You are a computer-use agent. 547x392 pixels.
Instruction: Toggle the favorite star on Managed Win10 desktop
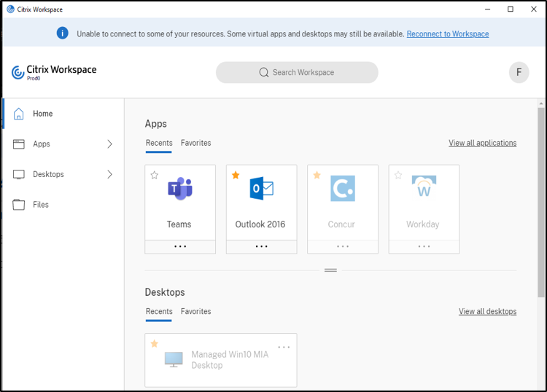[154, 344]
